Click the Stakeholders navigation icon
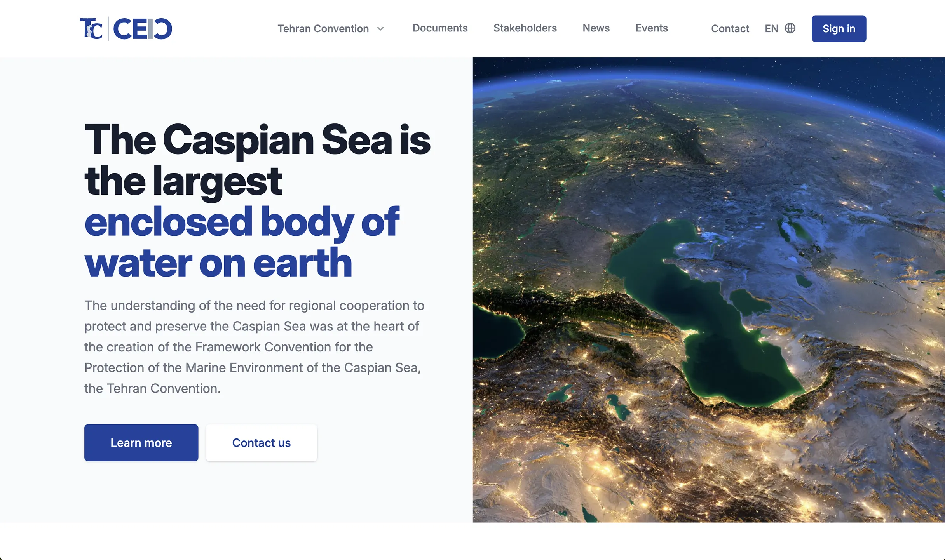945x560 pixels. [525, 28]
